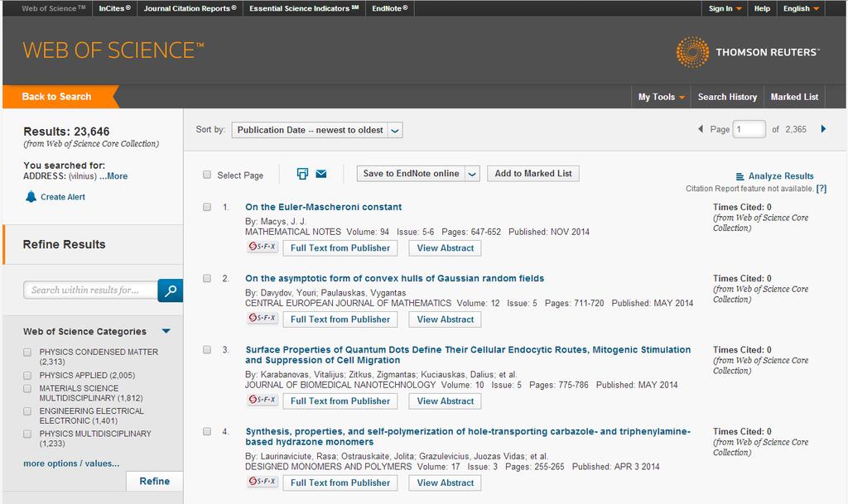Screen dimensions: 848x504
Task: Open the Sort by dropdown
Action: pos(317,130)
